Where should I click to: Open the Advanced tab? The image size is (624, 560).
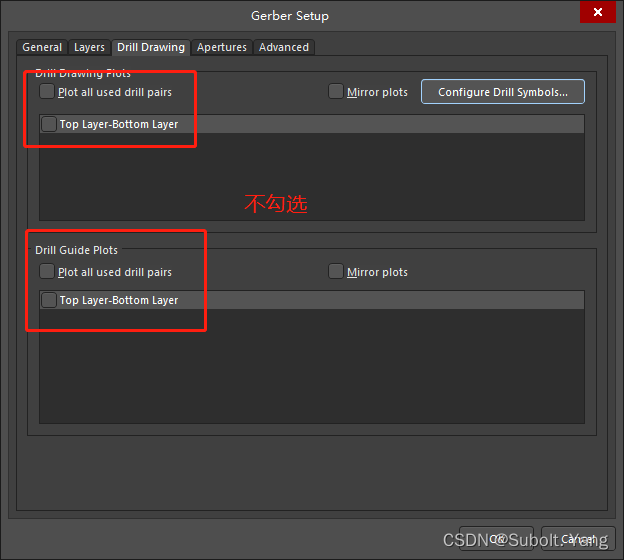284,47
